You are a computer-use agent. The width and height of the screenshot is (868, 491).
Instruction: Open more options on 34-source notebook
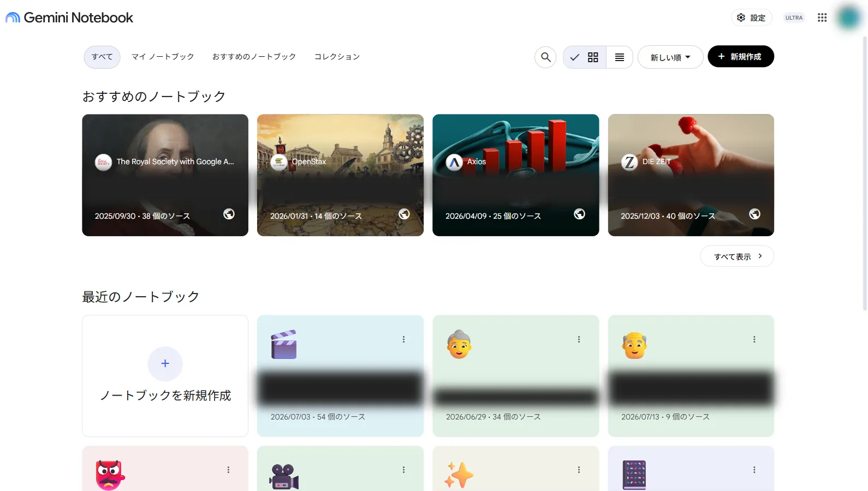pos(579,339)
